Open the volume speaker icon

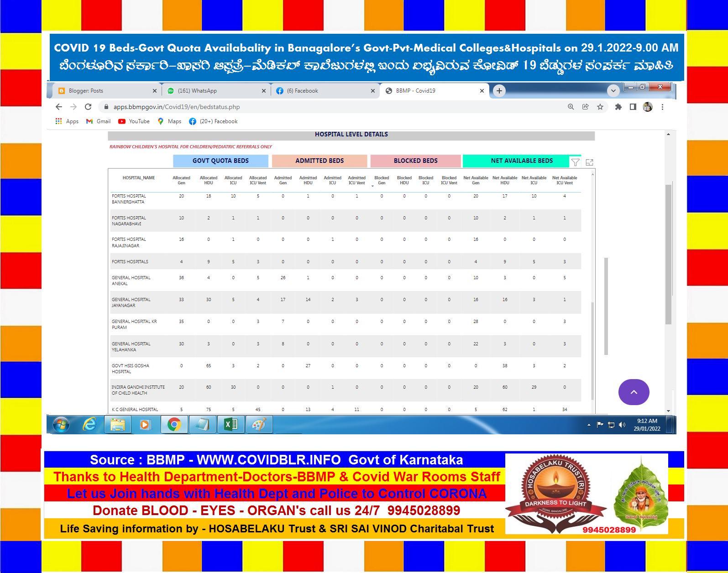coord(622,425)
